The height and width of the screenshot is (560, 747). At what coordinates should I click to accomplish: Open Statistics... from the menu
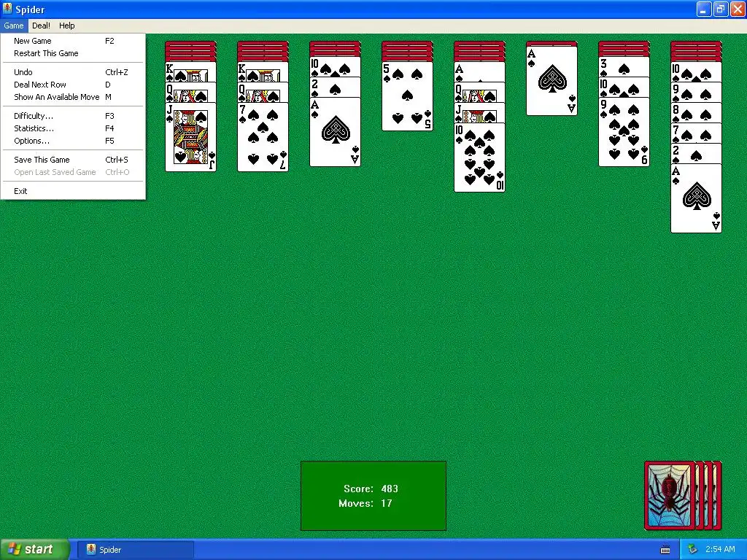click(x=73, y=128)
